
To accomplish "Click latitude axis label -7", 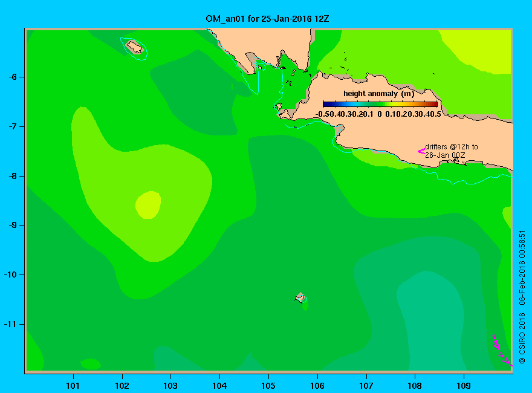I will pos(13,126).
